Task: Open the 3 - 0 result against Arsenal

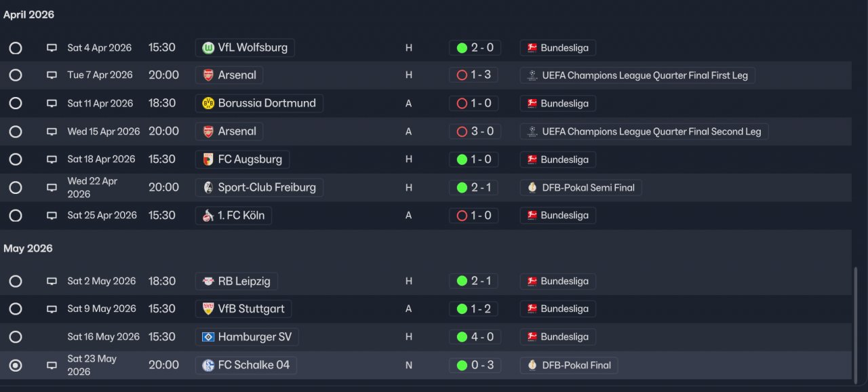Action: [x=475, y=132]
